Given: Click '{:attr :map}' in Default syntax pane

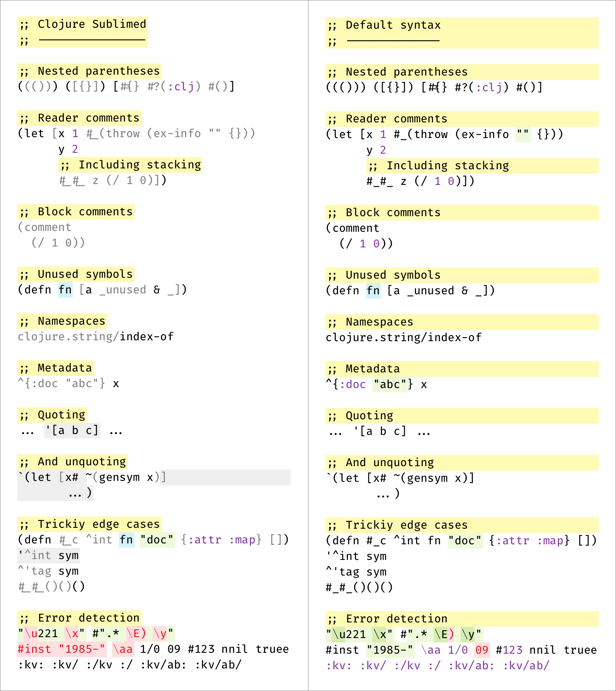Looking at the screenshot, I should [x=530, y=541].
